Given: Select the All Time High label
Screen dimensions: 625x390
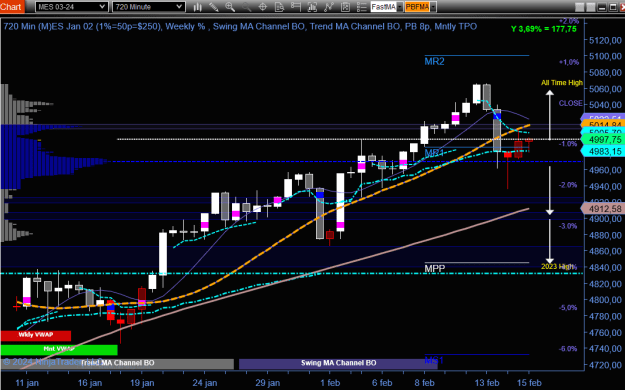Looking at the screenshot, I should [x=562, y=83].
